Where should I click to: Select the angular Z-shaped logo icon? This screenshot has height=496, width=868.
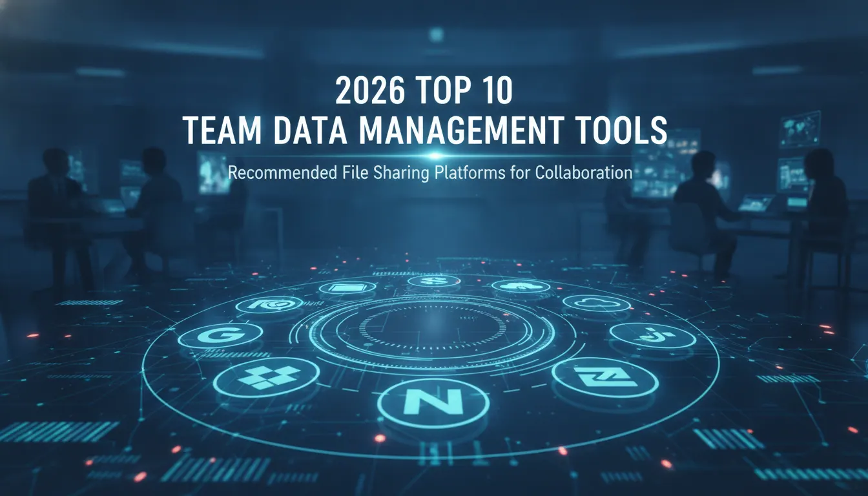tap(605, 377)
